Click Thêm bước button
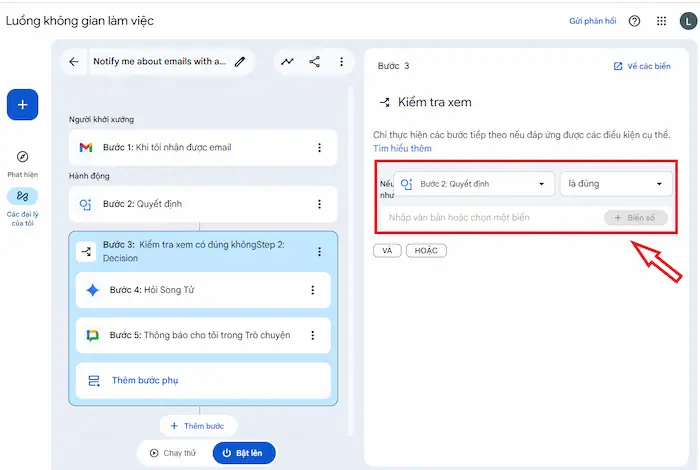This screenshot has width=700, height=470. 198,426
